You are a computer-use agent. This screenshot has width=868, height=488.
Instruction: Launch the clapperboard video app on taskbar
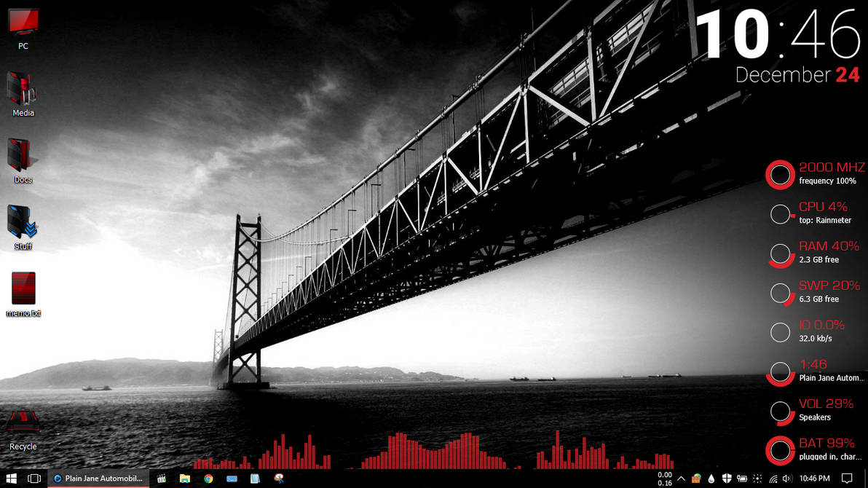click(x=162, y=479)
